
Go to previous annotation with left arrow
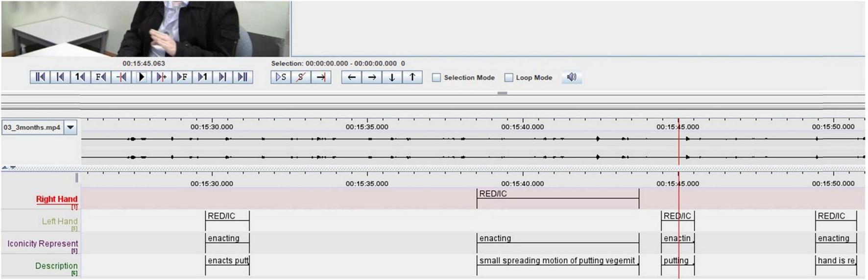(351, 77)
